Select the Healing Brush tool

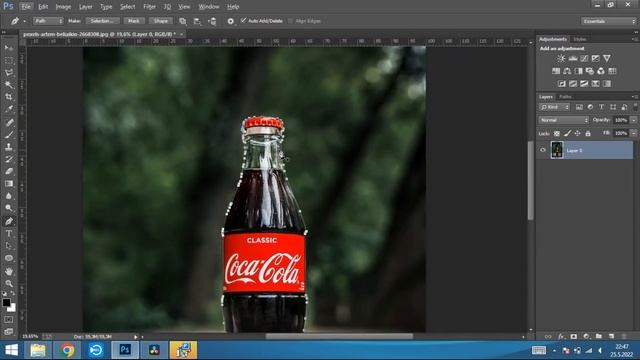(9, 122)
